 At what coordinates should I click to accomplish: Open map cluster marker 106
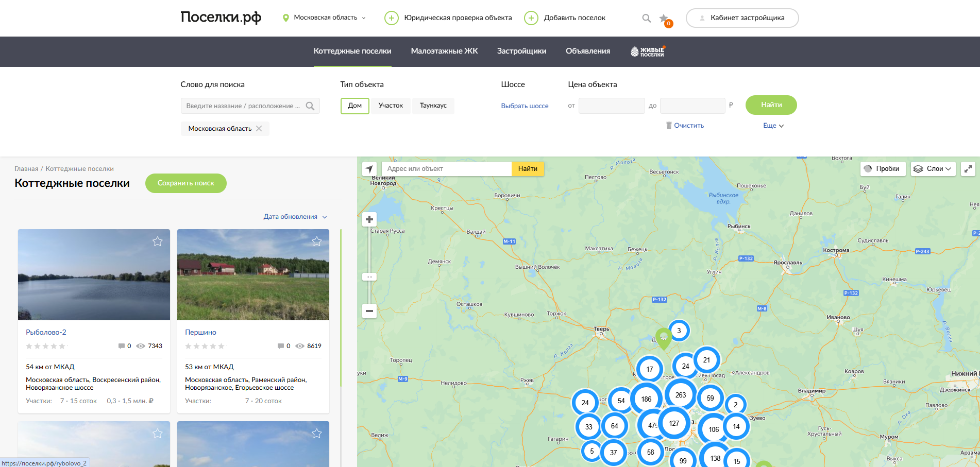(714, 429)
